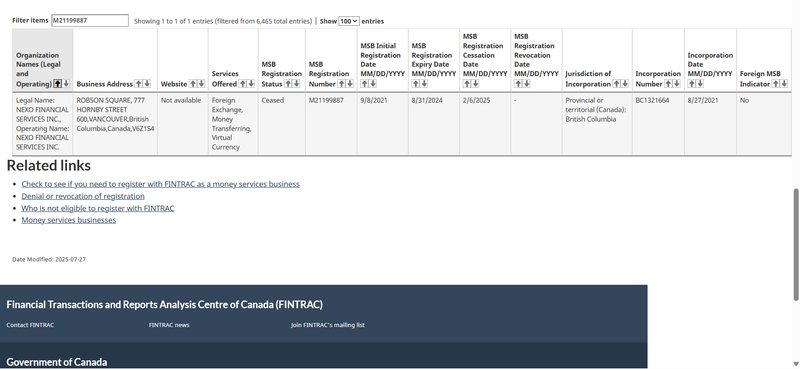Image resolution: width=800 pixels, height=369 pixels.
Task: Click the Date Modified 2025-07-27 text
Action: tap(49, 259)
